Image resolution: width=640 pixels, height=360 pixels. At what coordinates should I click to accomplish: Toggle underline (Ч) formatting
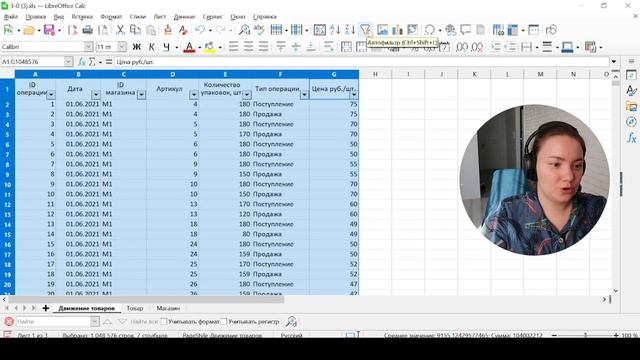point(166,47)
